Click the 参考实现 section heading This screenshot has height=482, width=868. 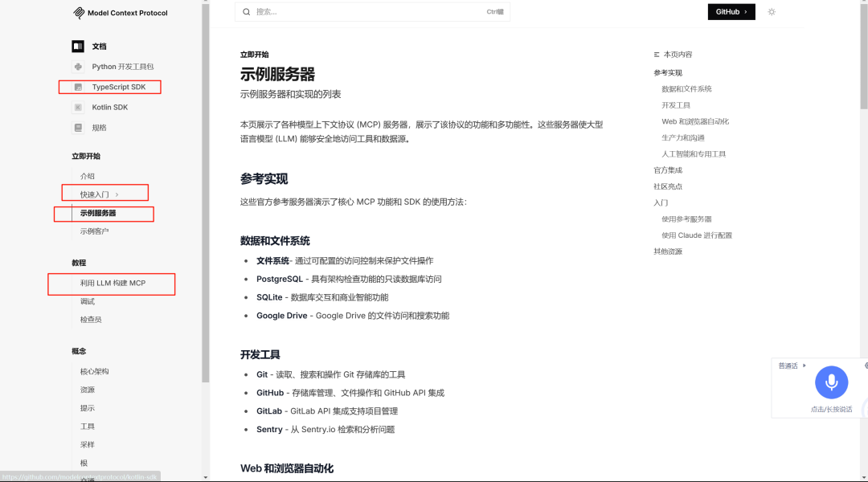click(264, 179)
